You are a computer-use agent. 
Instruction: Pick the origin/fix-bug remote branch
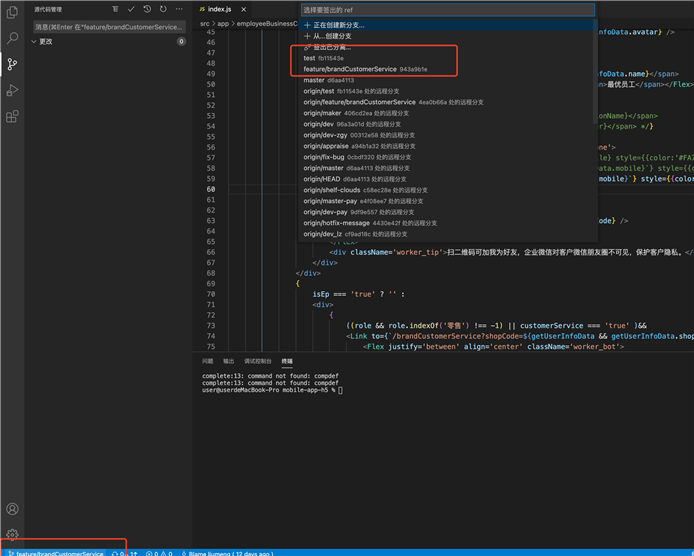[446, 157]
